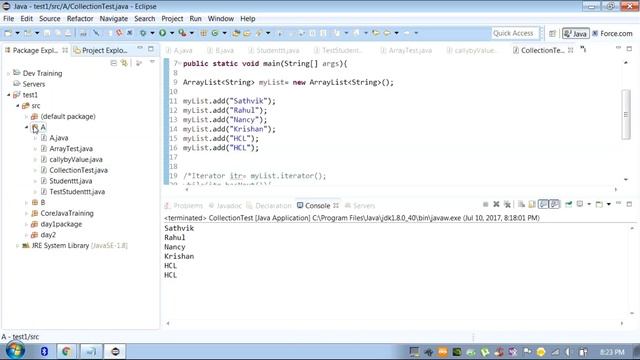This screenshot has height=360, width=640.
Task: Expand package B tree node
Action: click(27, 203)
